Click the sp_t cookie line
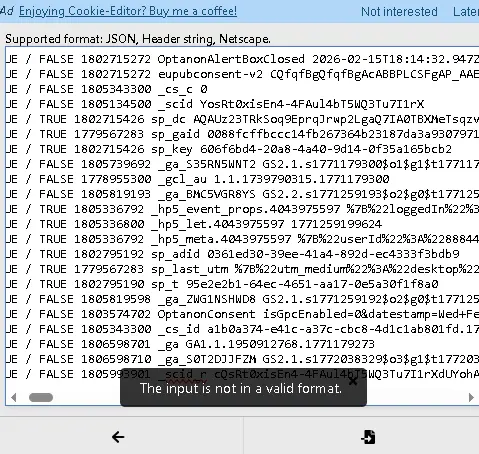The image size is (479, 454). [x=222, y=284]
